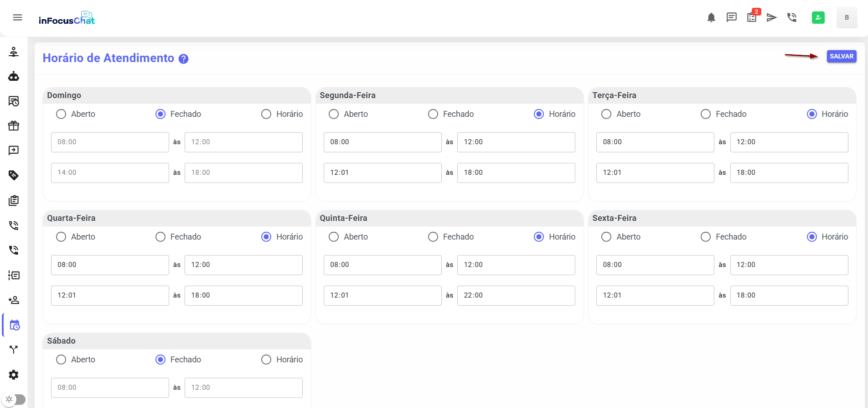
Task: Click the SALVAR button
Action: coord(841,56)
